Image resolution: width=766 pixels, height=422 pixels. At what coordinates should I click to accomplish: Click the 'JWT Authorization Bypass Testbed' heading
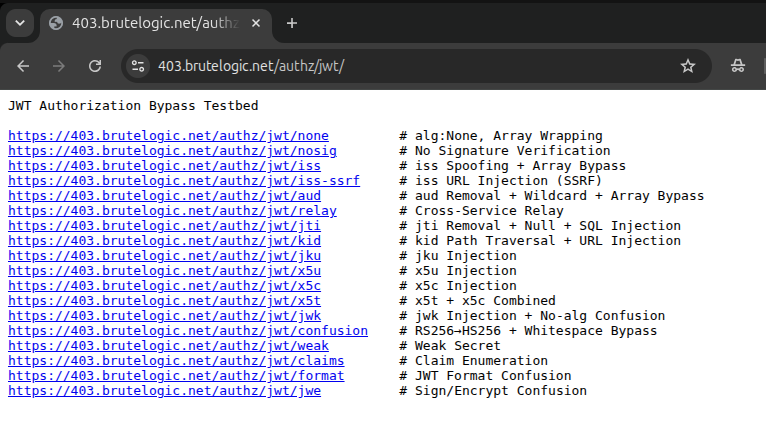pyautogui.click(x=133, y=106)
